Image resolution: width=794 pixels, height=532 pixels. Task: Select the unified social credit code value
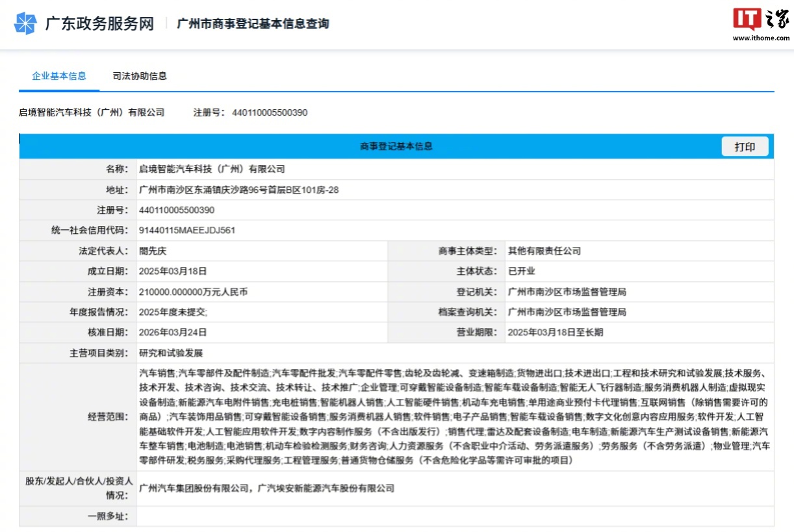point(188,230)
